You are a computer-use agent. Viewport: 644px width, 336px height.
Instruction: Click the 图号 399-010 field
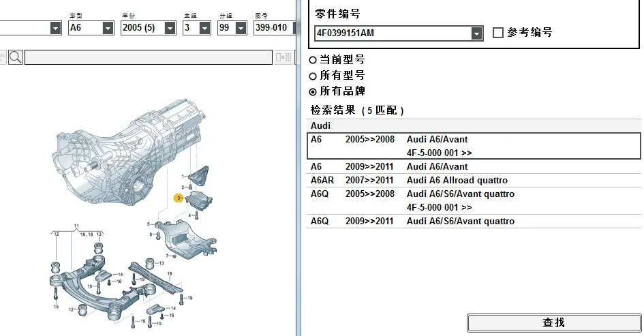(273, 28)
